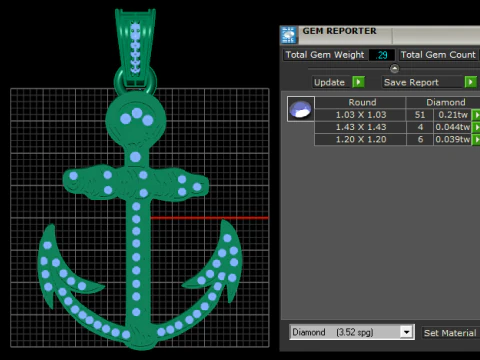This screenshot has height=360, width=480.
Task: Click the red horizontal construction line in viewport
Action: [210, 218]
